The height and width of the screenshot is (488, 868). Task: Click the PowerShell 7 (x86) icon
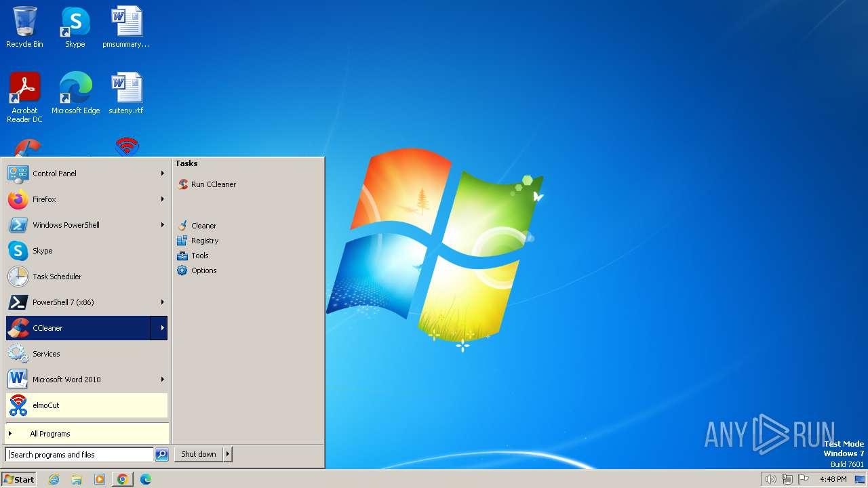(x=18, y=302)
